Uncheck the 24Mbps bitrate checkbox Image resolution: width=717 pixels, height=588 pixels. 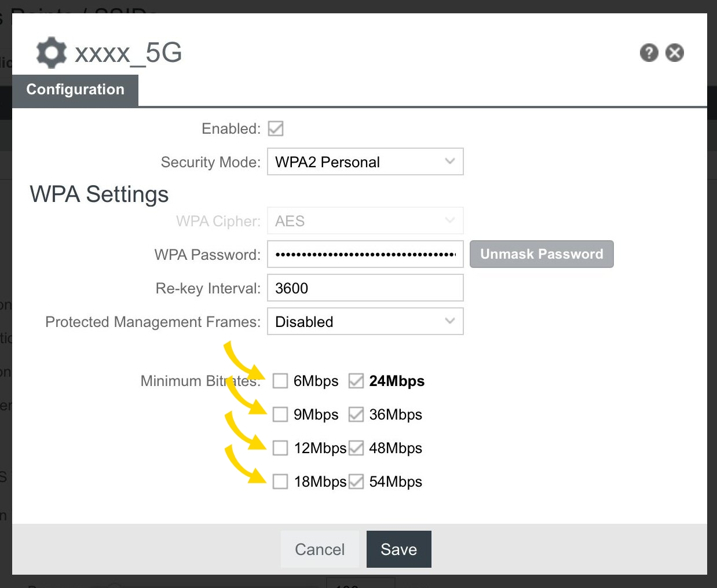coord(356,381)
